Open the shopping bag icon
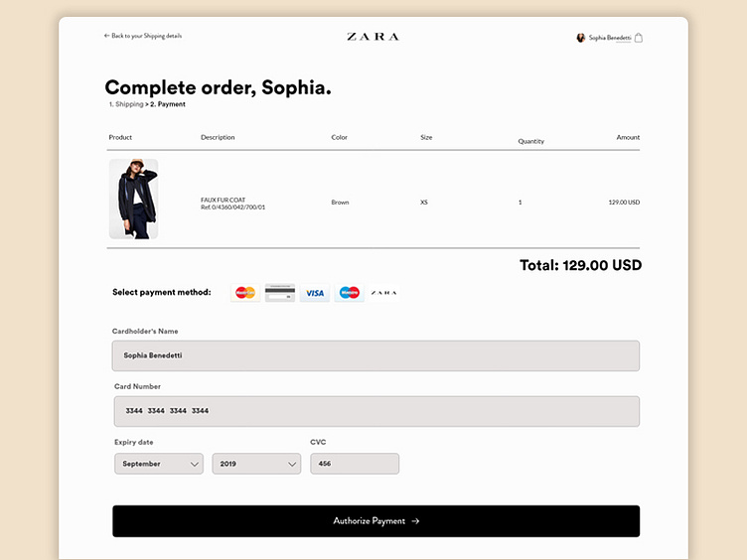747x560 pixels. (639, 38)
